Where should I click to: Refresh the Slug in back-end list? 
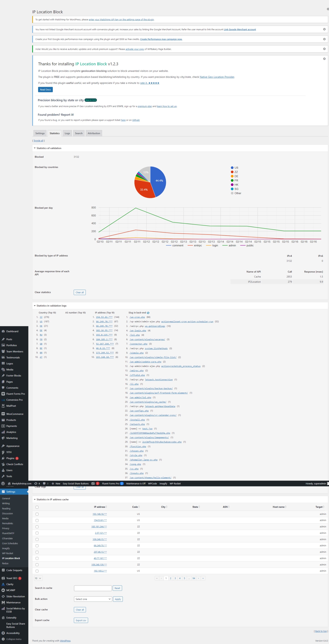[x=148, y=313]
